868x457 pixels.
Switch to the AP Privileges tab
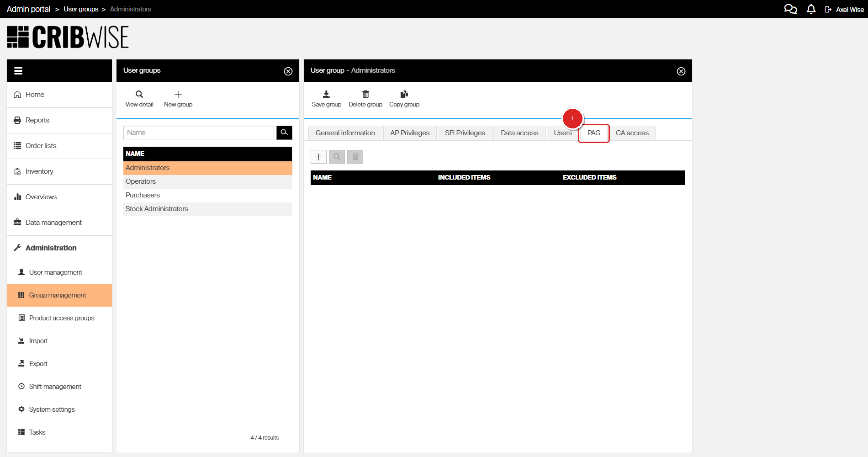pos(410,133)
